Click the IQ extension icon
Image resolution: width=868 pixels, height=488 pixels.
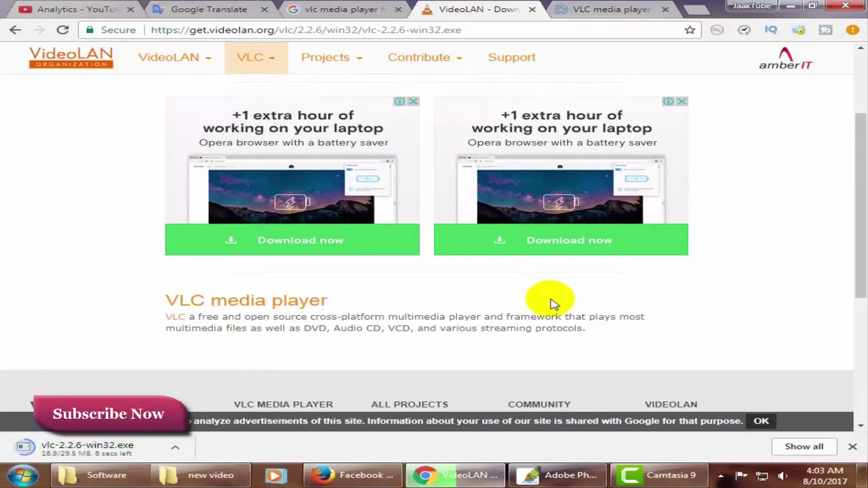pyautogui.click(x=771, y=30)
